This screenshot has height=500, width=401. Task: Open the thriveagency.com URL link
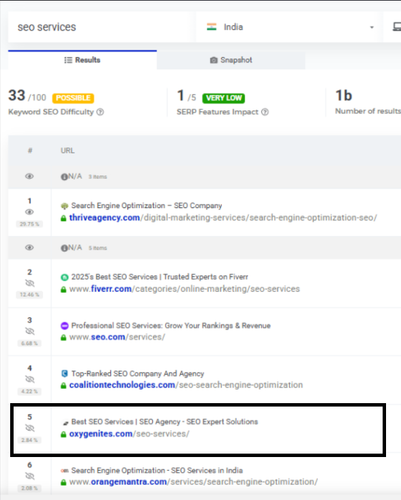coord(223,218)
